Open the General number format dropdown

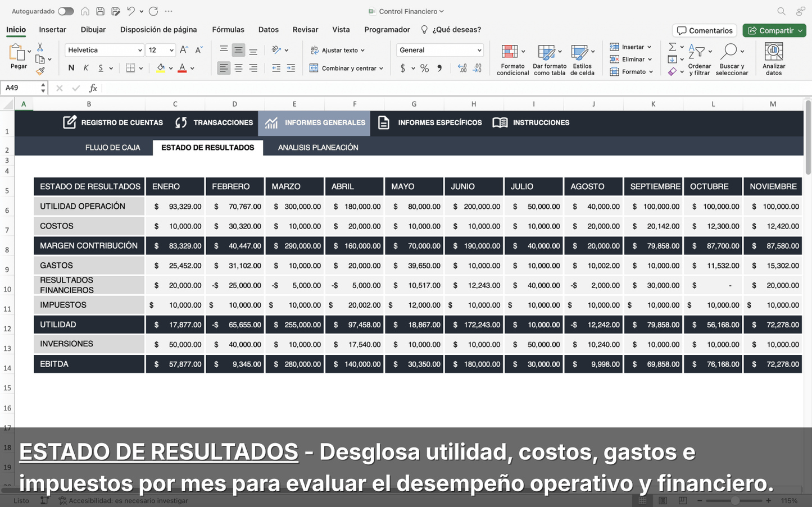click(x=439, y=50)
